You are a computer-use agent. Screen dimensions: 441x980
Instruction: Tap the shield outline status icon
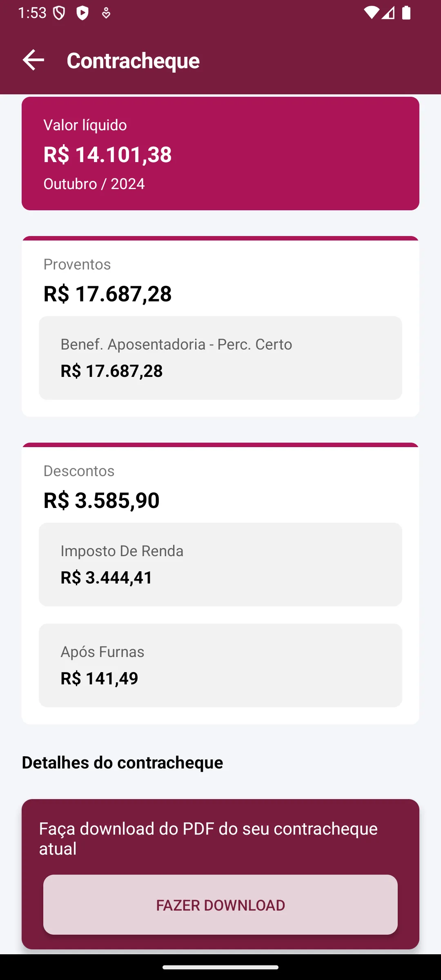coord(59,13)
